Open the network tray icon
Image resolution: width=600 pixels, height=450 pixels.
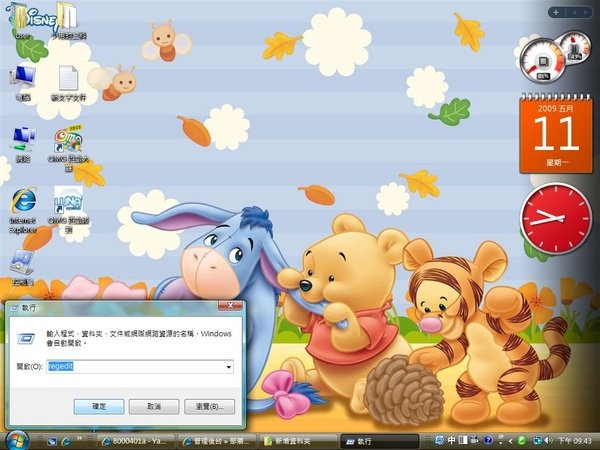pos(539,440)
